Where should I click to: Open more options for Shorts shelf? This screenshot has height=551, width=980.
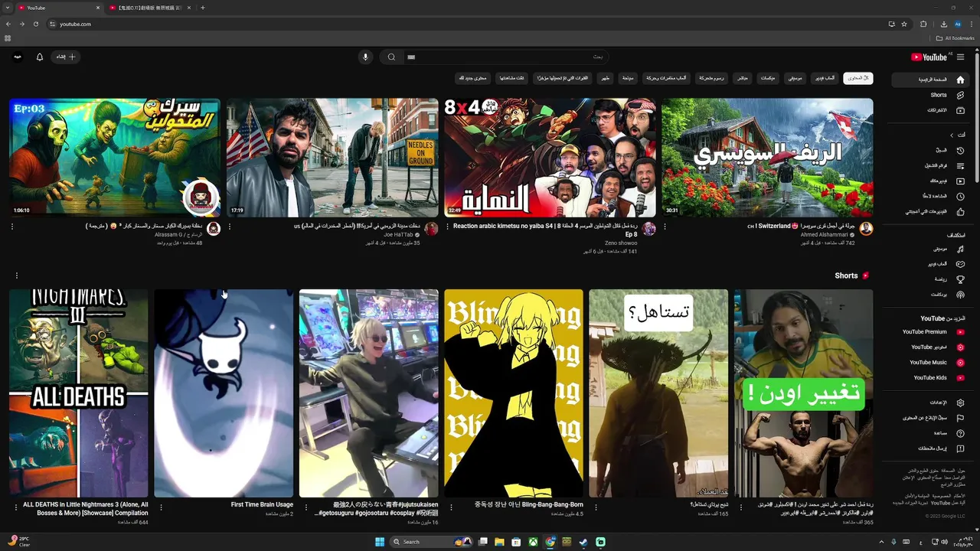[16, 275]
